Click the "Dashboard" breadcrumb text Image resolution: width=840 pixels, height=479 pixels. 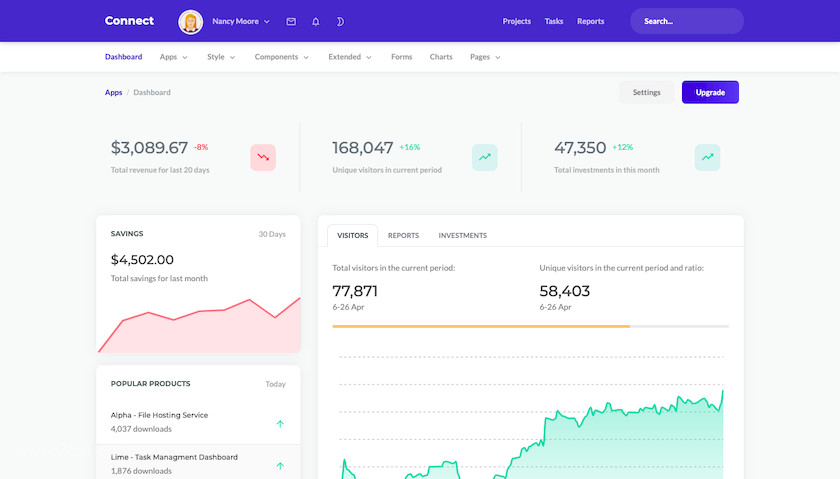pos(152,92)
